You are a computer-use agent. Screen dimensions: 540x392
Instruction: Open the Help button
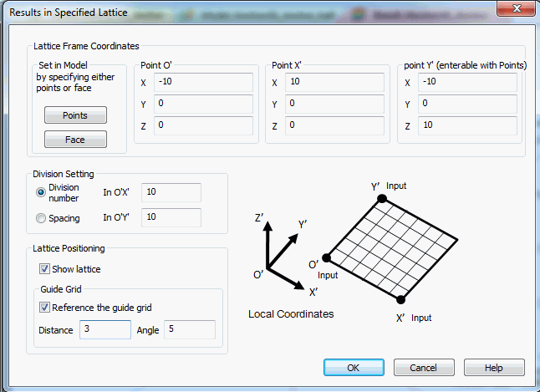point(494,368)
